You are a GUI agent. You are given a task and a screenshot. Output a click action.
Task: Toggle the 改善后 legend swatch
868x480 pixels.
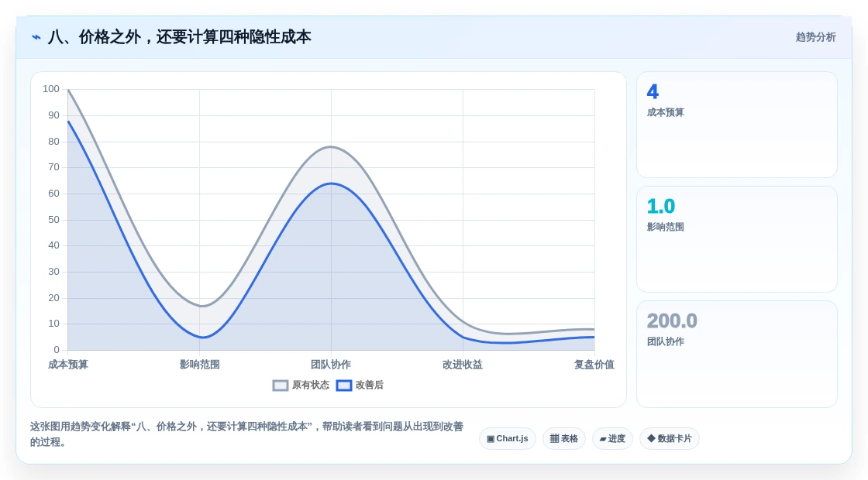coord(344,386)
